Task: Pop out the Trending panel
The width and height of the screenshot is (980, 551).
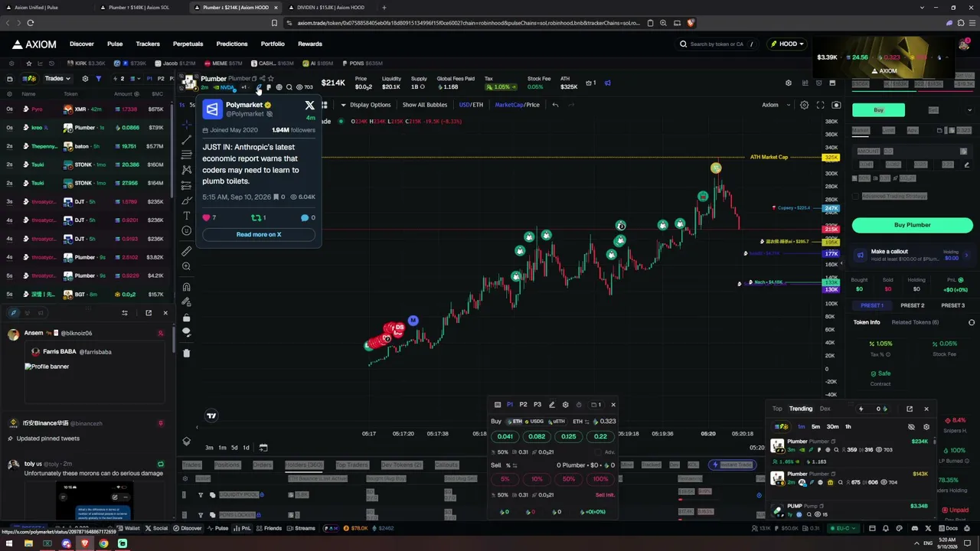Action: pyautogui.click(x=910, y=409)
